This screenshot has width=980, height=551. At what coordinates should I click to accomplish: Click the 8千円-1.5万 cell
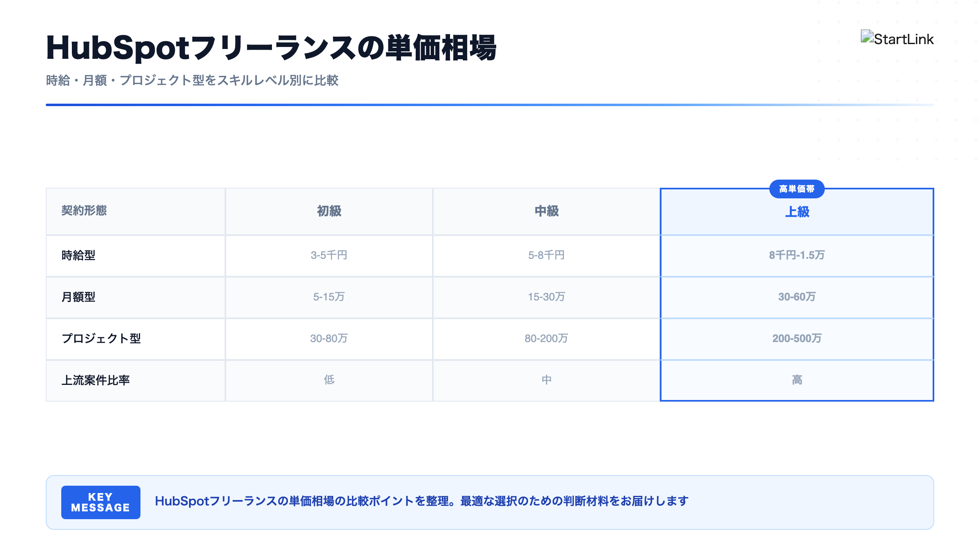[797, 256]
